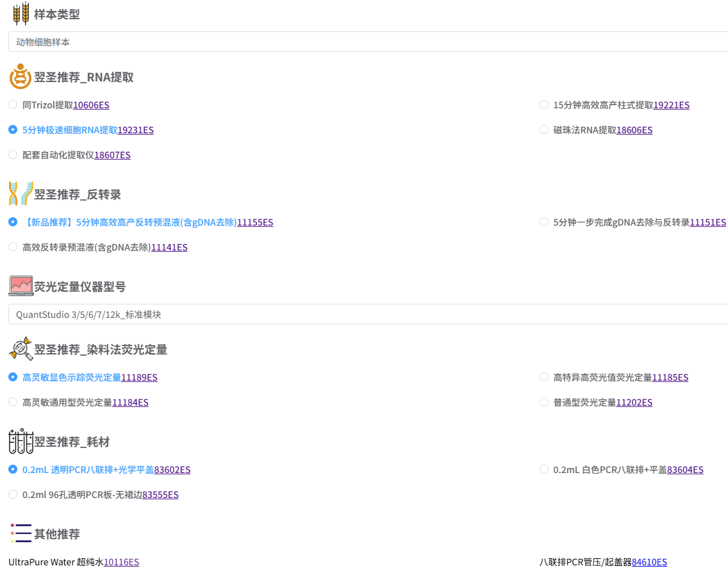
Task: Open product link 11155ES
Action: [x=255, y=222]
